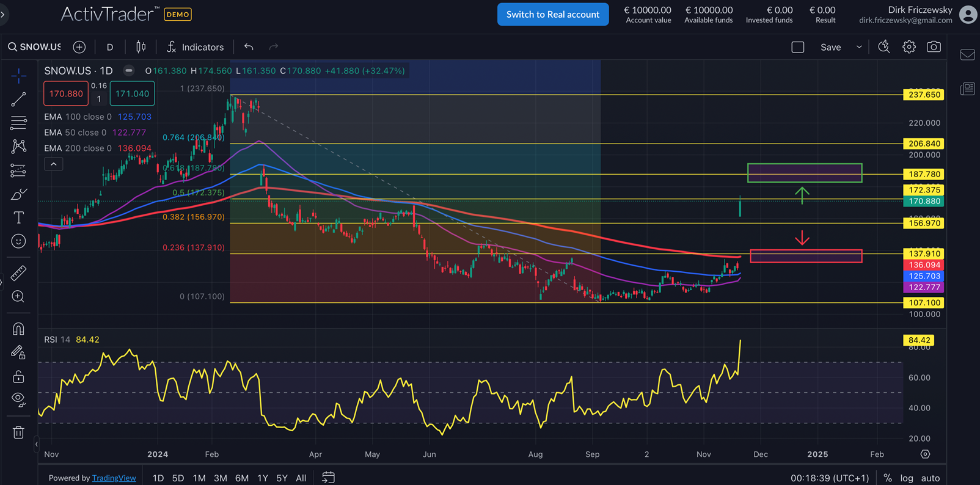Screen dimensions: 980x485
Task: Enable magnet mode for drawings
Action: [x=18, y=329]
